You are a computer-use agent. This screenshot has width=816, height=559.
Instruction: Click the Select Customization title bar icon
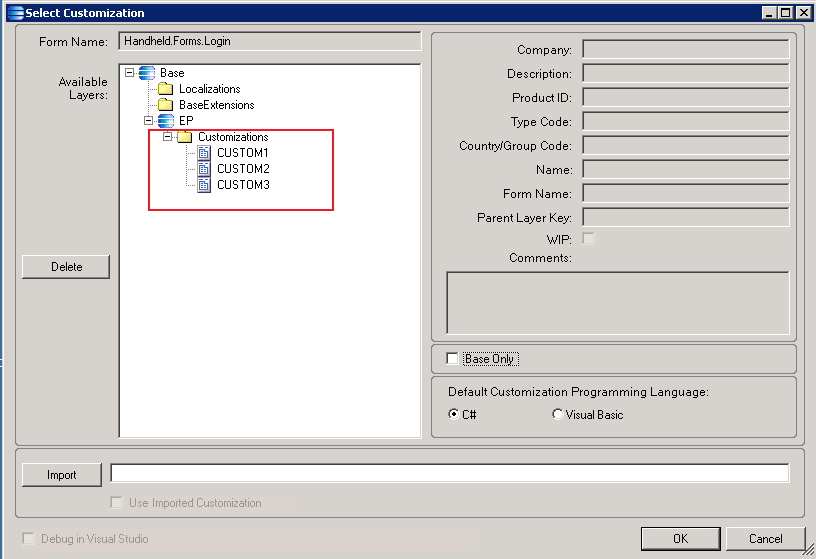tap(16, 12)
